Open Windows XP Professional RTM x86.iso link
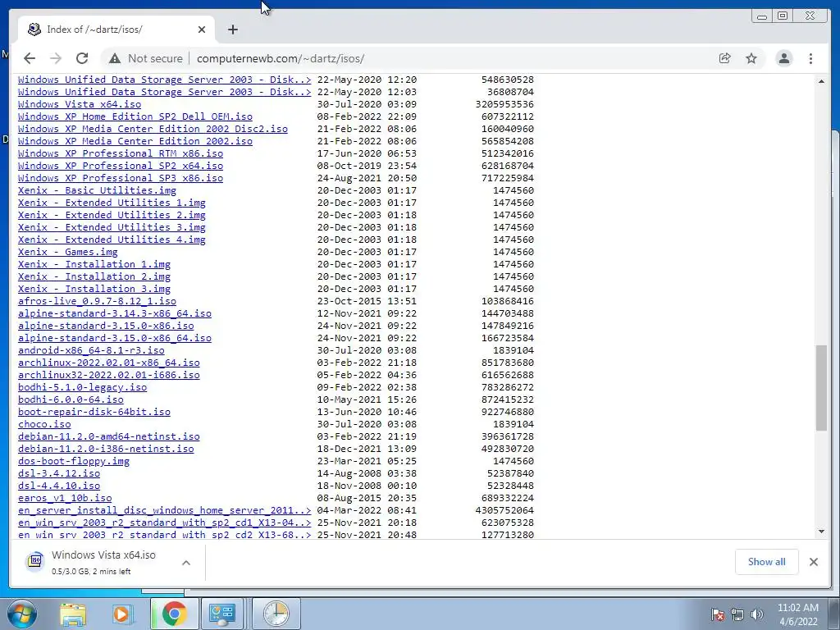This screenshot has height=630, width=840. [121, 153]
